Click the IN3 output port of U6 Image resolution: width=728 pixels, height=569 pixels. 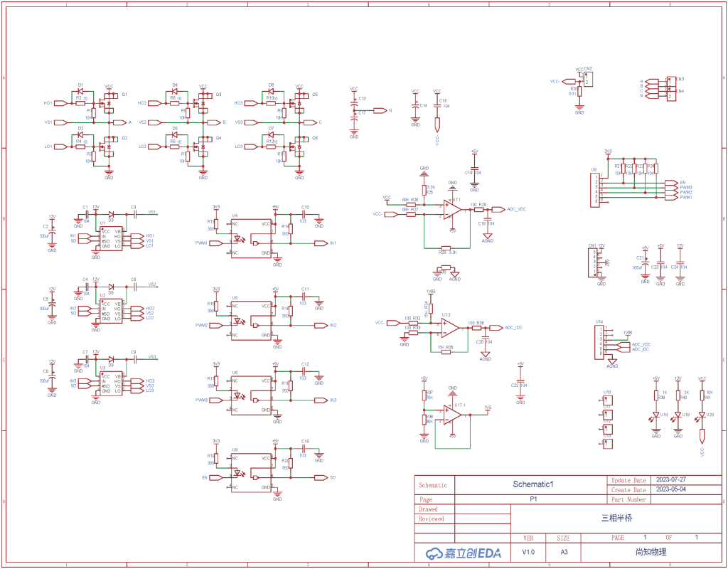[x=321, y=400]
